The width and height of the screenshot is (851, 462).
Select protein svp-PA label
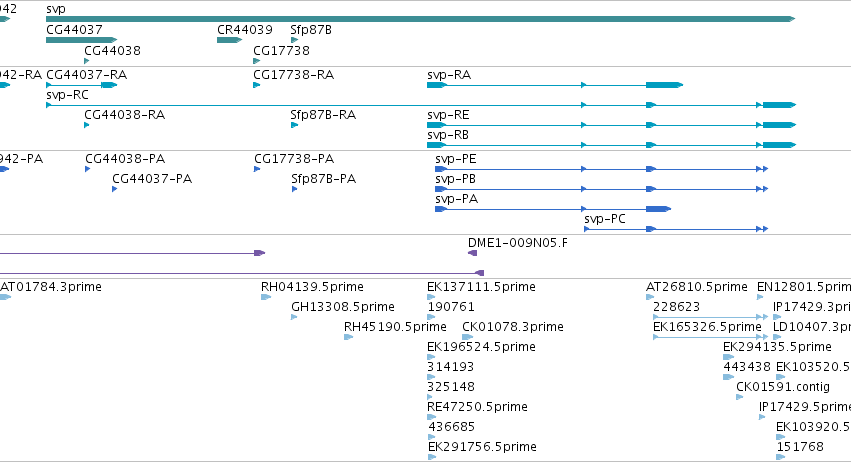(456, 199)
